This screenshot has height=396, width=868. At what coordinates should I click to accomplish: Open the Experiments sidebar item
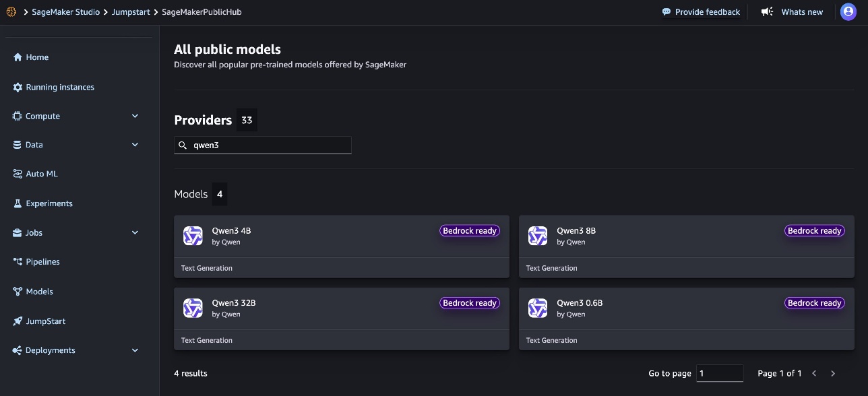pyautogui.click(x=43, y=203)
